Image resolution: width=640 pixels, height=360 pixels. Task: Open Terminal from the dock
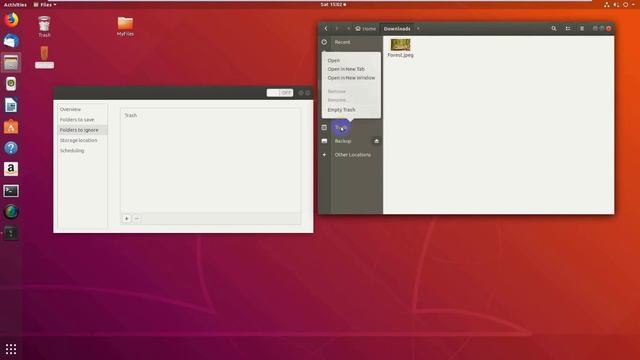click(11, 191)
